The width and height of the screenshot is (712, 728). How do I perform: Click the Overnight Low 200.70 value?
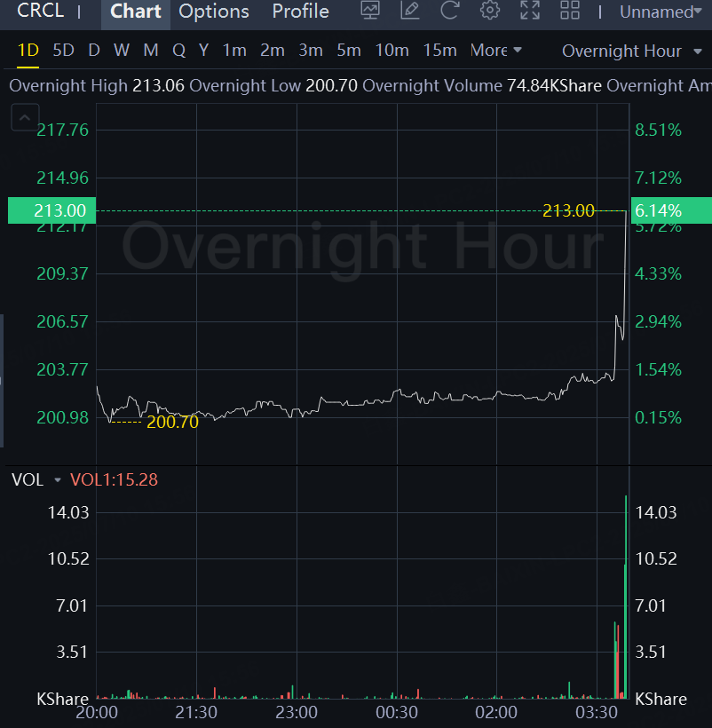coord(331,86)
